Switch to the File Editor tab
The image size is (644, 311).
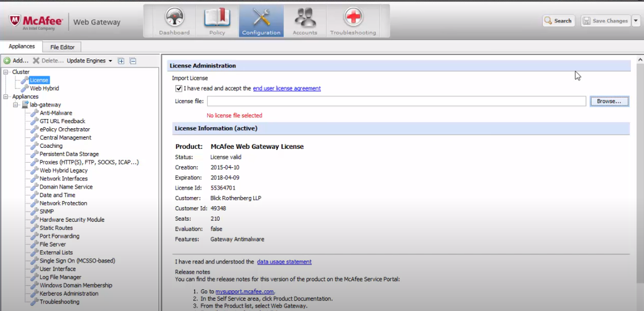(x=62, y=47)
